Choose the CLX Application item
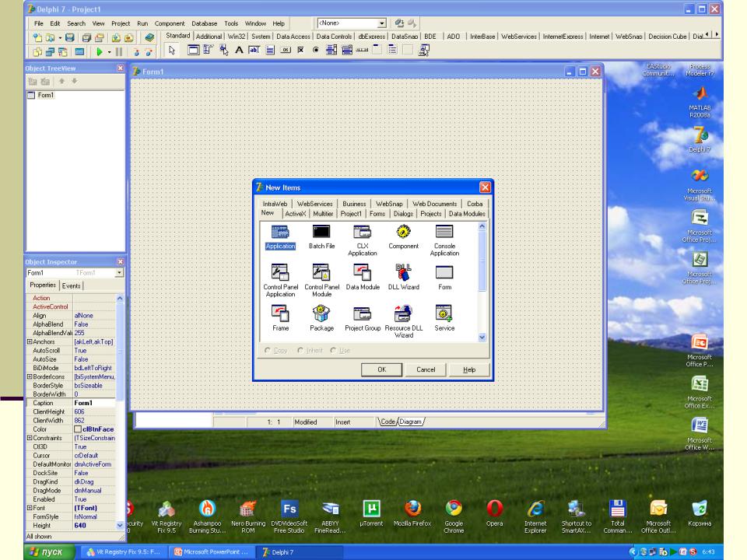This screenshot has width=747, height=560. click(x=363, y=240)
